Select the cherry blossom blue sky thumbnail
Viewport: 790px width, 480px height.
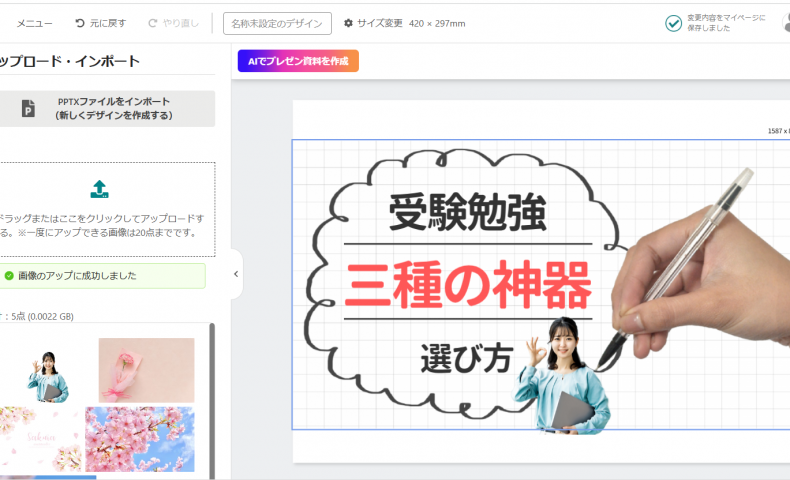click(x=140, y=439)
